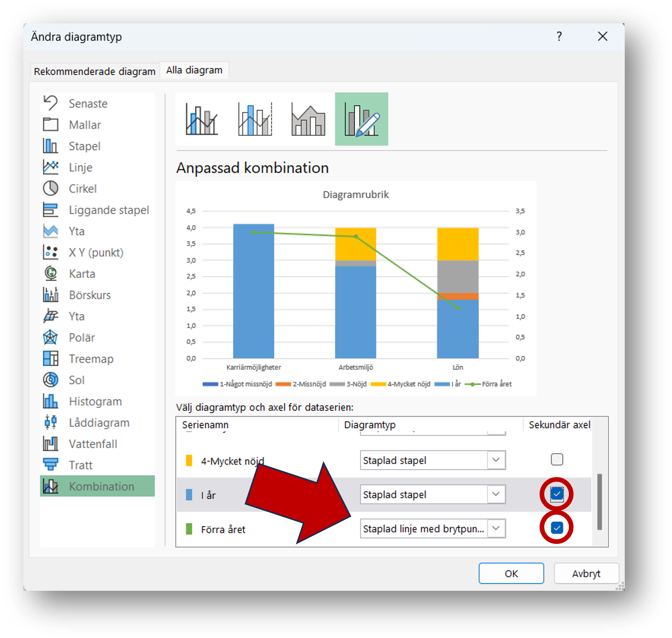The image size is (672, 638).
Task: Pick the Börskurs chart type icon
Action: click(x=51, y=295)
